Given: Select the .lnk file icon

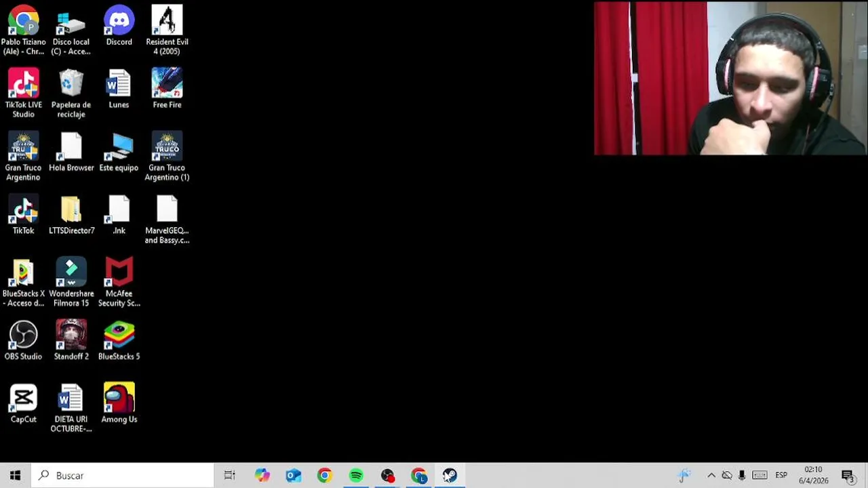Looking at the screenshot, I should 119,215.
